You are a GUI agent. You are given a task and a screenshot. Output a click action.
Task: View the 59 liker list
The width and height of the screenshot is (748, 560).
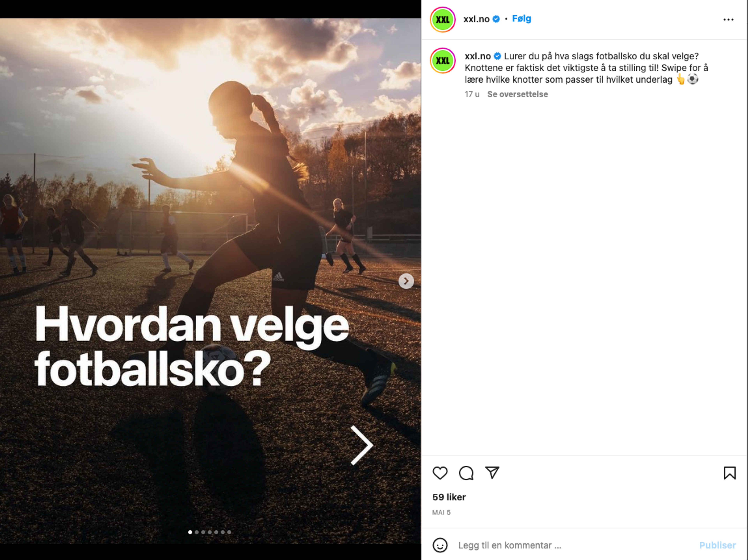pyautogui.click(x=449, y=497)
